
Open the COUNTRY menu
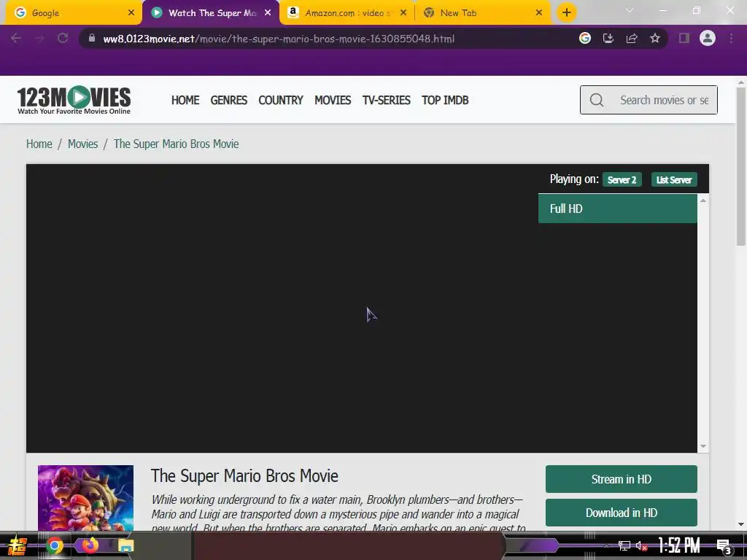(x=281, y=100)
